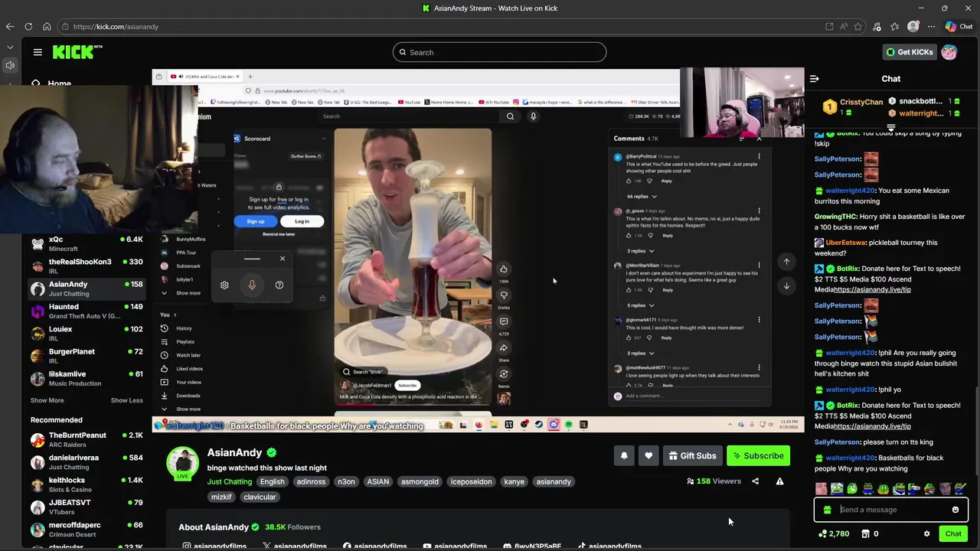Open liiskamlive channel in sidebar
980x551 pixels.
87,378
